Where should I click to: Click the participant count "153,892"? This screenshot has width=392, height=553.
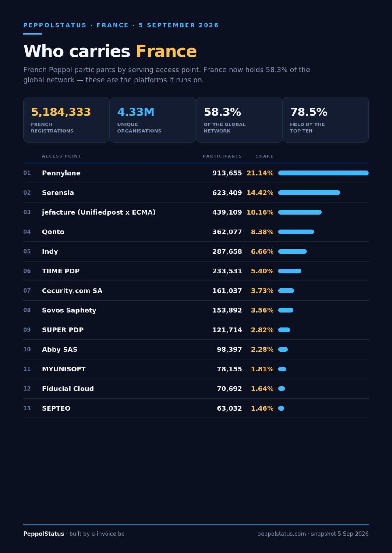[x=227, y=310]
